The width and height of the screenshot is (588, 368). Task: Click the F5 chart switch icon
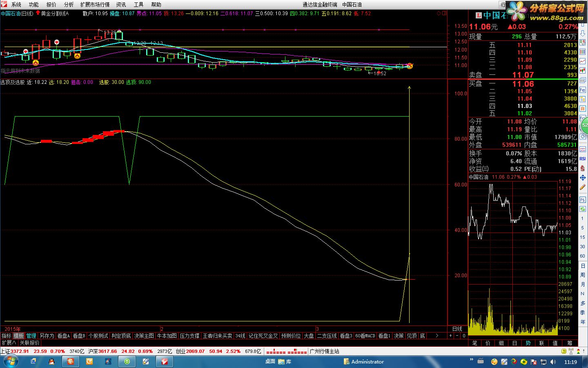coord(583,200)
